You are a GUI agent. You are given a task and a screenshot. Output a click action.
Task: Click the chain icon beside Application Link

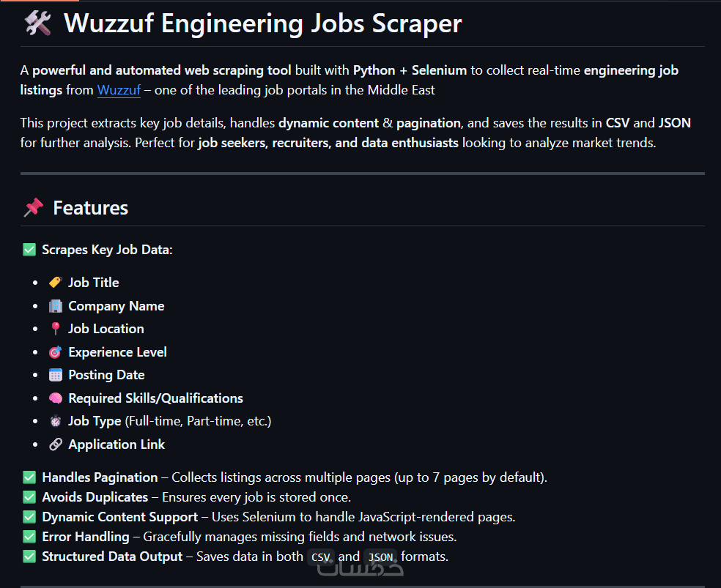(x=55, y=444)
